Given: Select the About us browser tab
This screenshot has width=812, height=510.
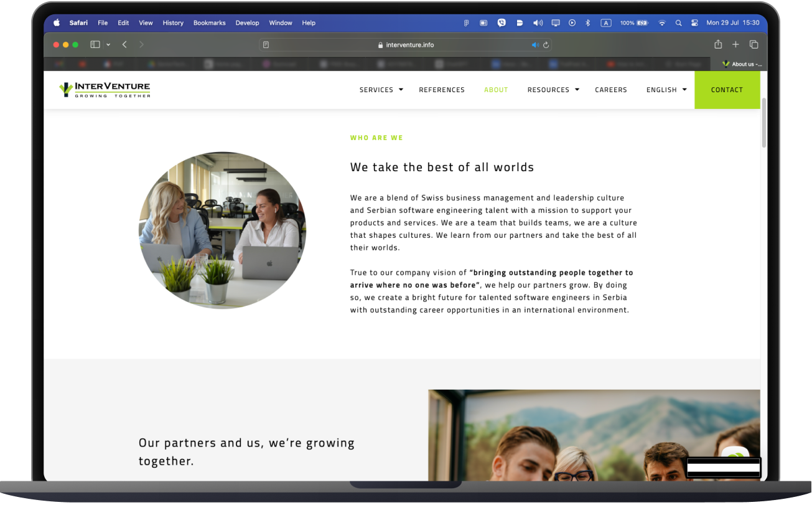Looking at the screenshot, I should pyautogui.click(x=742, y=64).
